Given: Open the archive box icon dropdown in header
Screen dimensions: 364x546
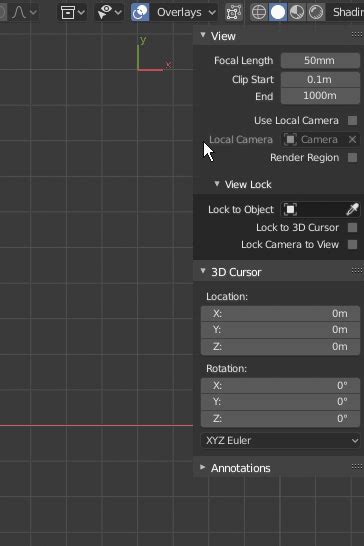Looking at the screenshot, I should [x=72, y=13].
